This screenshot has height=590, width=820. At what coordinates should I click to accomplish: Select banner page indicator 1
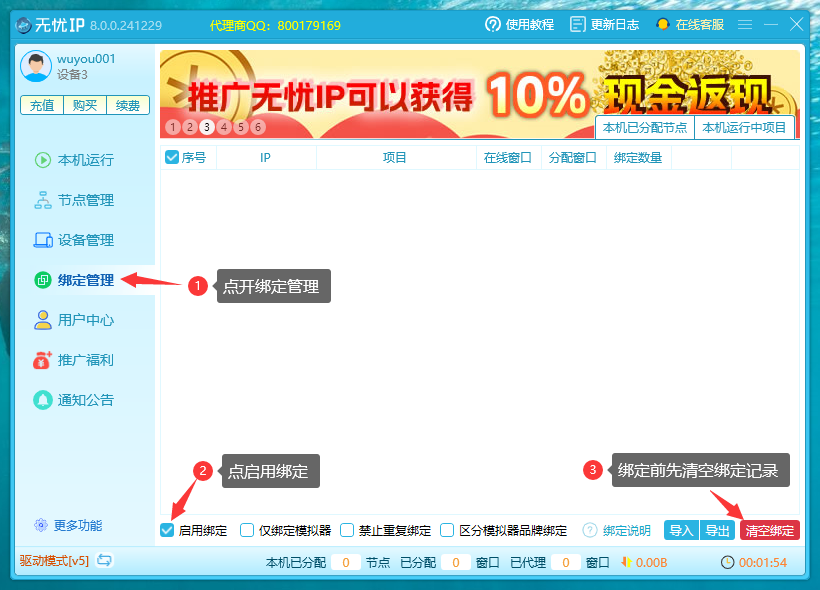[173, 127]
